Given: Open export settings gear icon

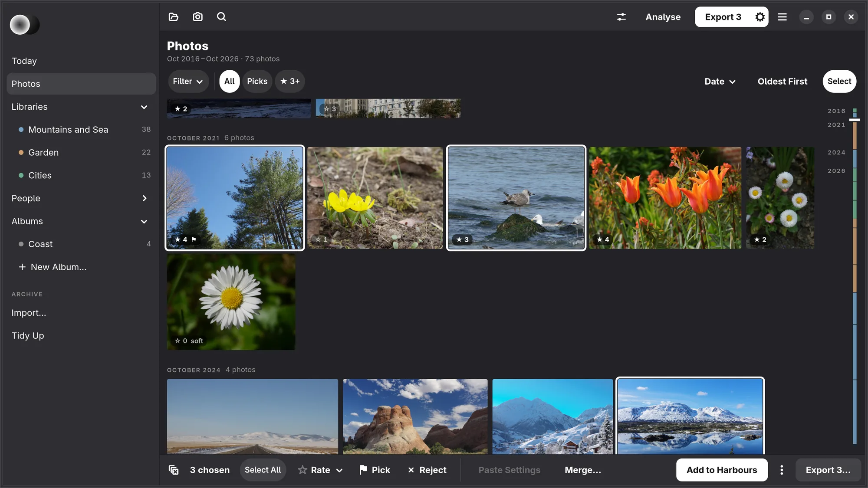Looking at the screenshot, I should click(760, 17).
